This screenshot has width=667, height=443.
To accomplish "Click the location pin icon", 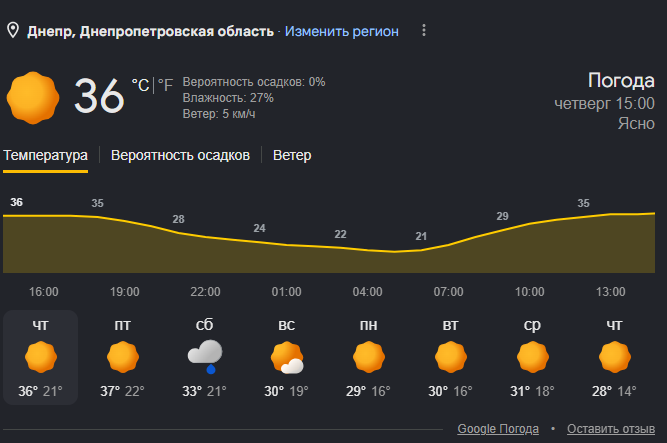I will pos(13,31).
